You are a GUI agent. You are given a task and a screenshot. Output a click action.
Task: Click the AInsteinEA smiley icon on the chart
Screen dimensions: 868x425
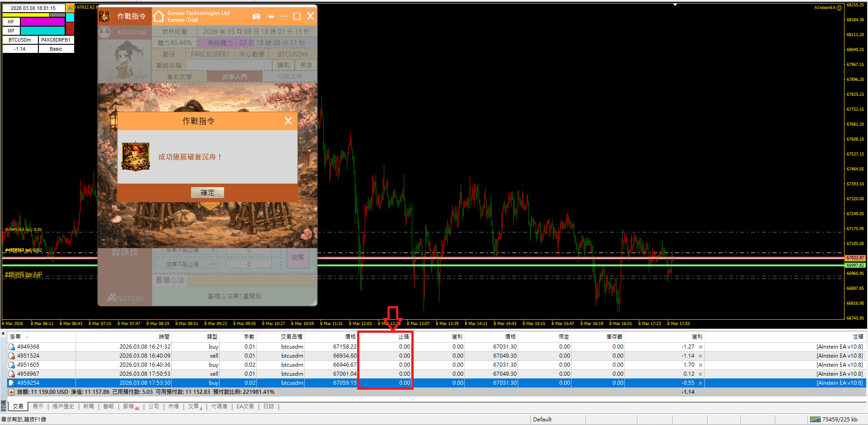point(840,8)
